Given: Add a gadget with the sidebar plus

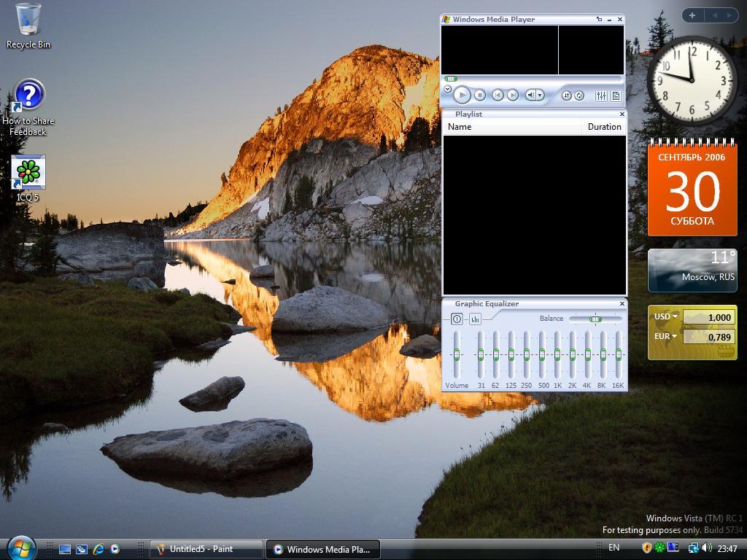Looking at the screenshot, I should (692, 16).
